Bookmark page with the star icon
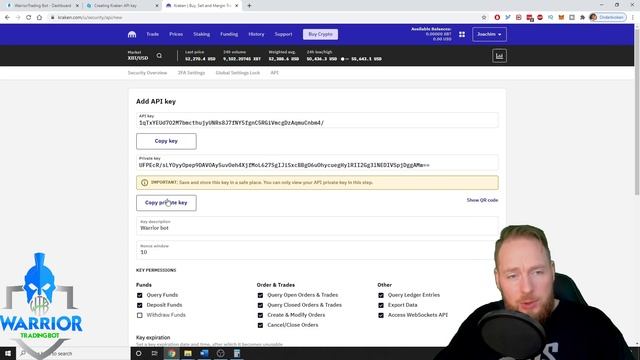640x360 pixels. (484, 18)
